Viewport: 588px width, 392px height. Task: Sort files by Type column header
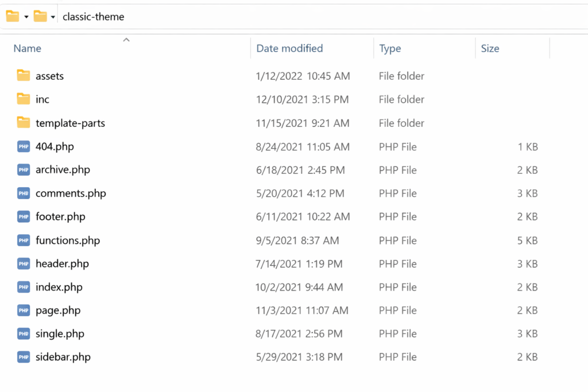pos(390,49)
